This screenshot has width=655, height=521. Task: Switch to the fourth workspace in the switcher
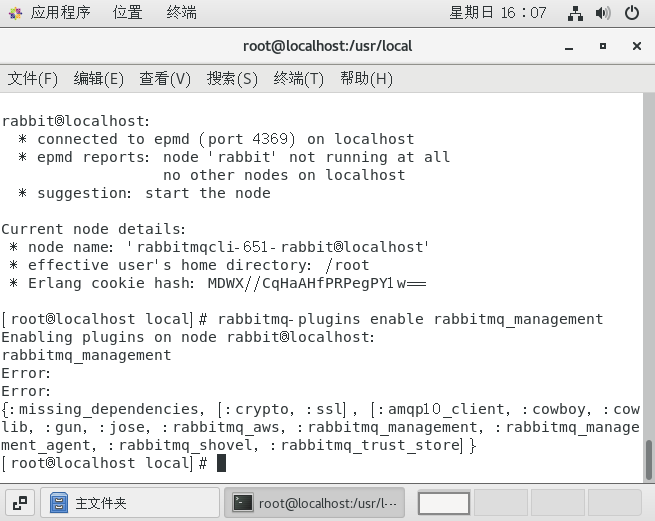614,503
